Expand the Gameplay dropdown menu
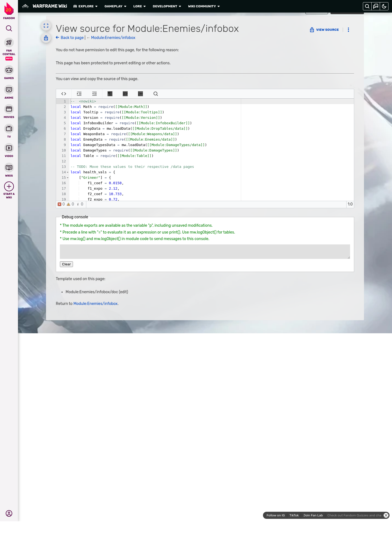The width and height of the screenshot is (392, 545). [x=115, y=6]
